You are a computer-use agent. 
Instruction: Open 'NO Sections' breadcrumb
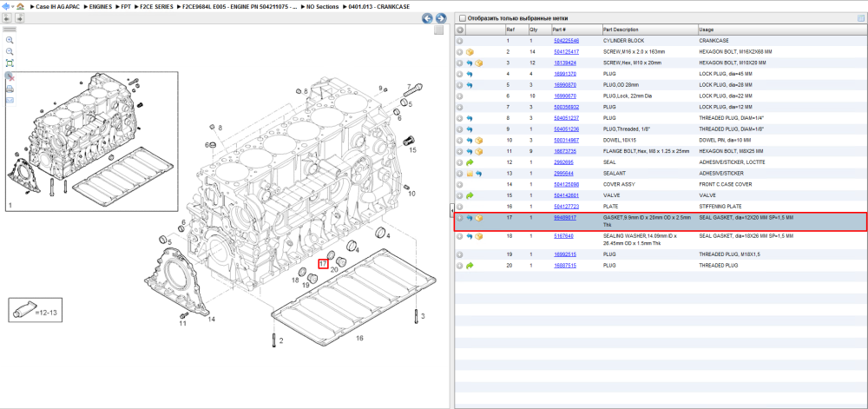tap(322, 7)
